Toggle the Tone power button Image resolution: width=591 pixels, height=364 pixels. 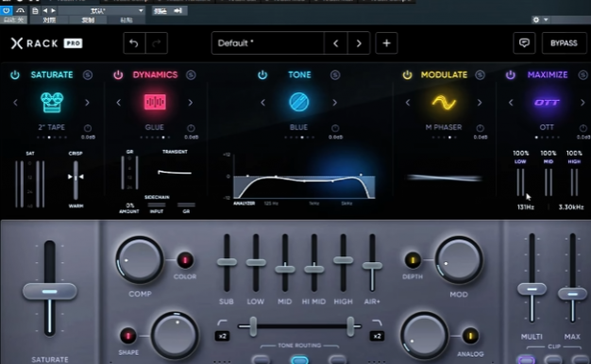click(x=262, y=74)
